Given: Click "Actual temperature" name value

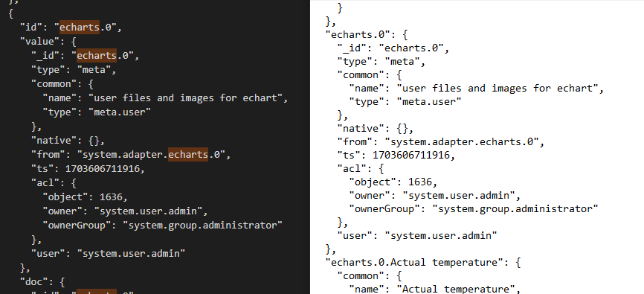Looking at the screenshot, I should 455,289.
